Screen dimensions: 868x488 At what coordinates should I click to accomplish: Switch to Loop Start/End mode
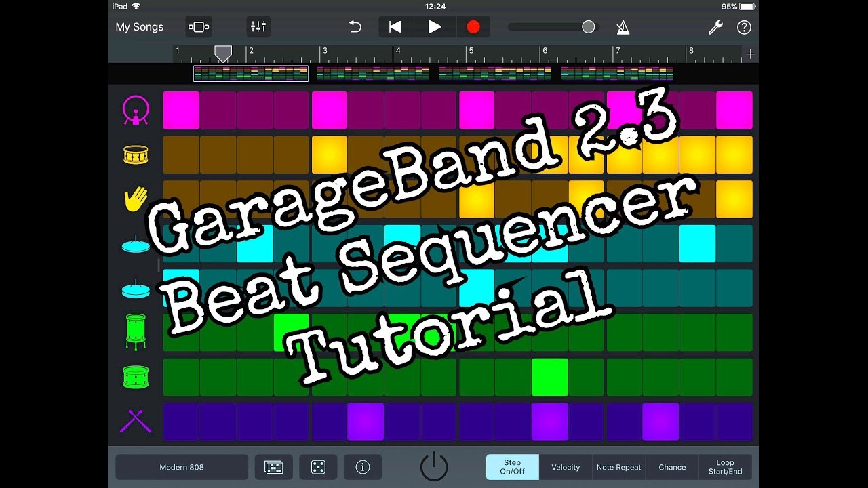click(726, 467)
